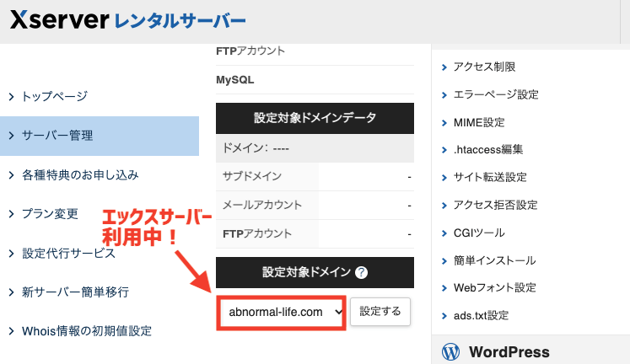
Task: Click the WordPress section heading
Action: click(509, 352)
